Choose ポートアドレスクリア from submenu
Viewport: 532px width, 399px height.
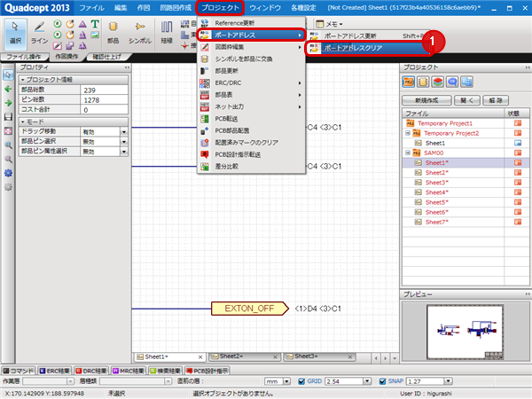click(x=368, y=48)
